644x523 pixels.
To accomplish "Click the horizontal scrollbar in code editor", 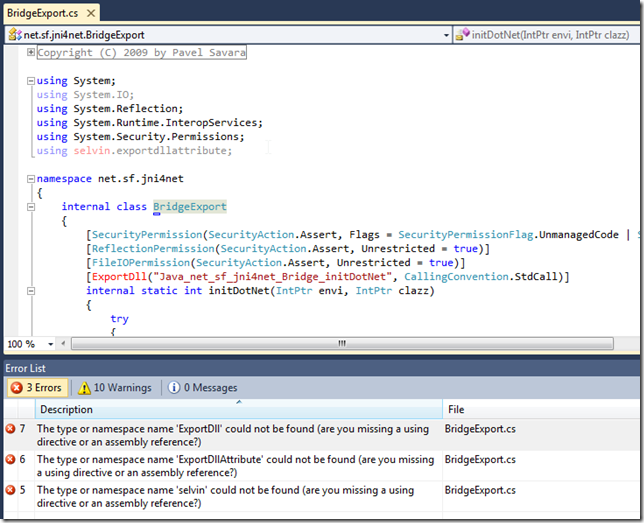I will click(x=340, y=343).
